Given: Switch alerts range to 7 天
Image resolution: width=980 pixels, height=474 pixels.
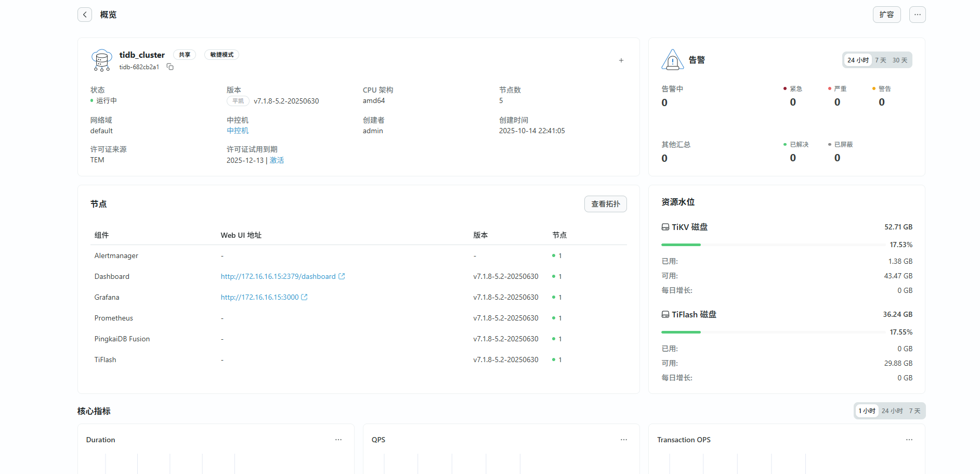Looking at the screenshot, I should [x=880, y=60].
